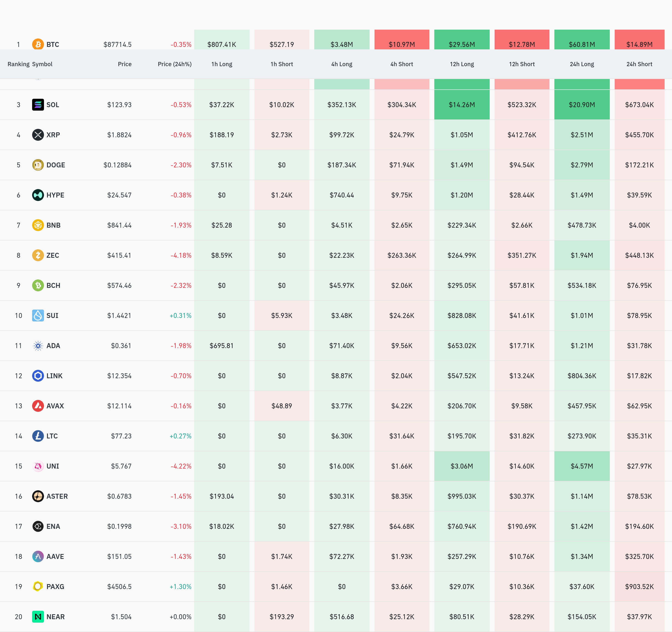The width and height of the screenshot is (672, 632).
Task: Click the Chainlink LINK icon
Action: (38, 375)
